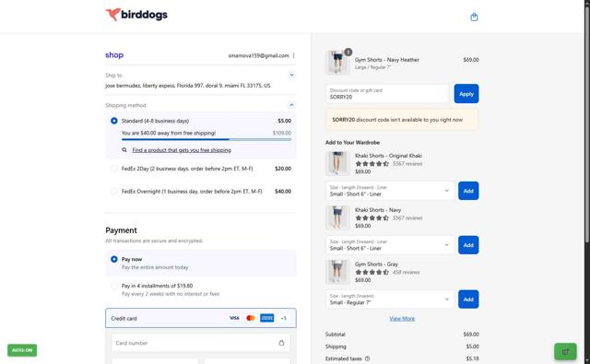Click the Add to Your Wardrobe heading
Viewport: 590px width, 364px height.
tap(352, 143)
